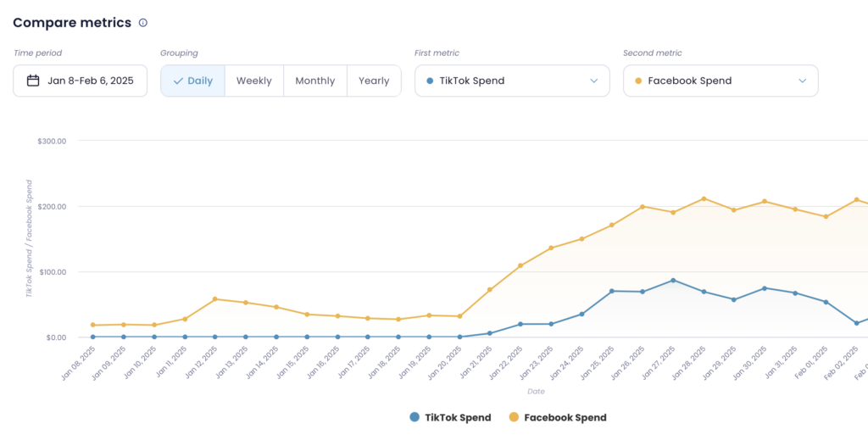Click the Compare metrics heading
The image size is (868, 446).
pos(72,23)
